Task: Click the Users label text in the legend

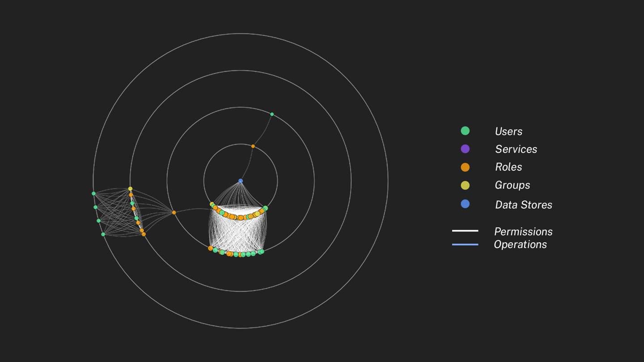Action: point(508,131)
